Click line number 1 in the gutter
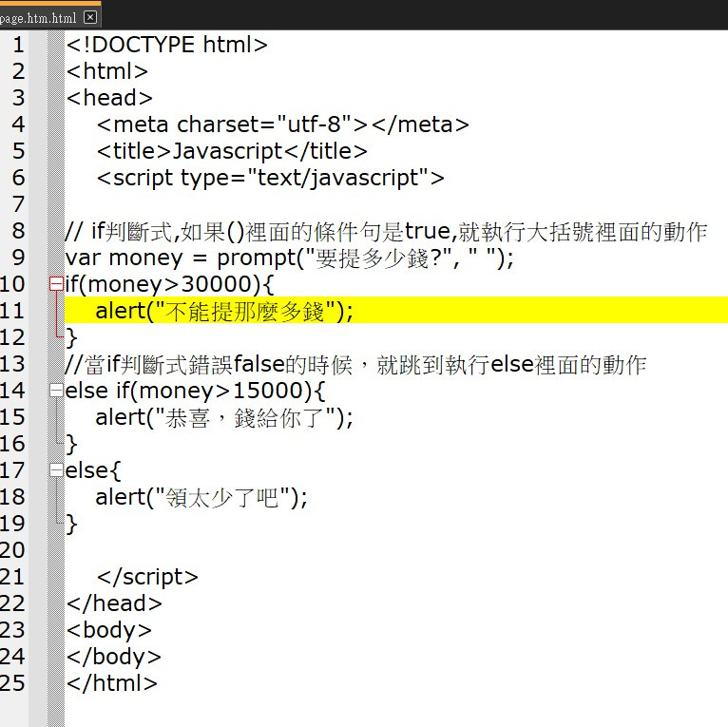Screen dimensions: 728x727 click(18, 45)
